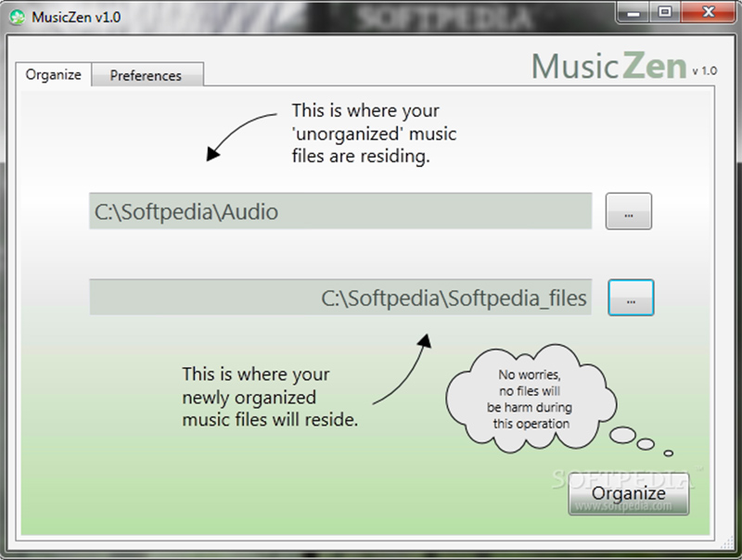Open the Preferences tab

147,75
